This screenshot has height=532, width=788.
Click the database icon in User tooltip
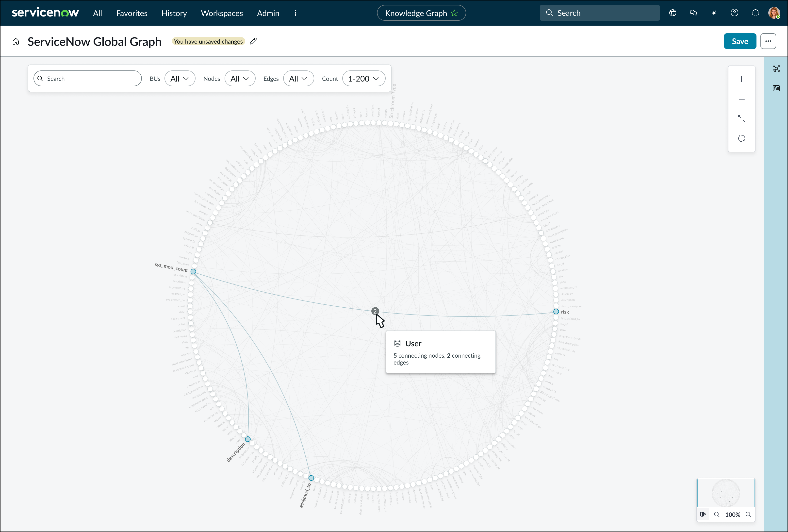coord(397,343)
